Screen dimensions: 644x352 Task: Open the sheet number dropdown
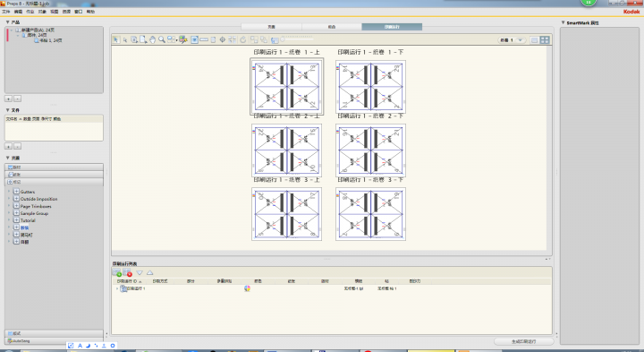[x=521, y=40]
